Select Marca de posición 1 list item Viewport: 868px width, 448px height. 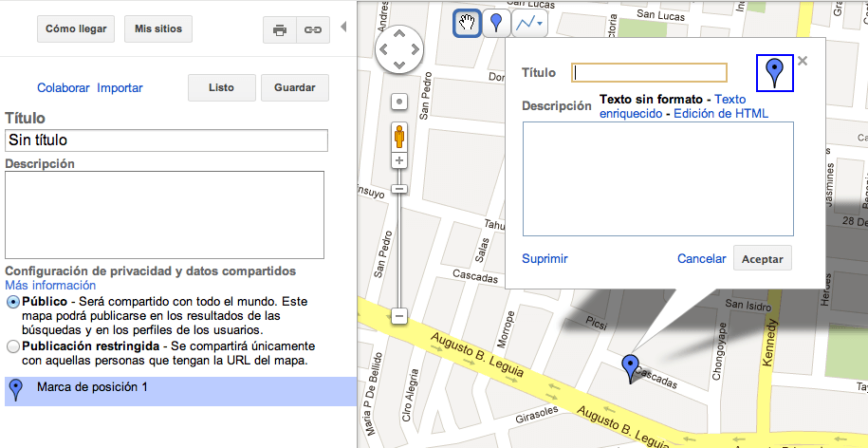pyautogui.click(x=180, y=391)
